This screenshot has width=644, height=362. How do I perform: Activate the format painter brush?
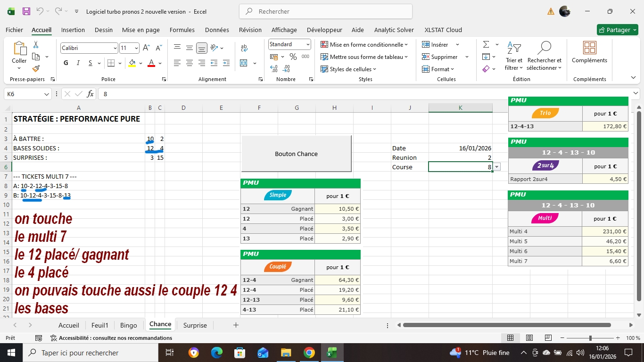pyautogui.click(x=36, y=69)
